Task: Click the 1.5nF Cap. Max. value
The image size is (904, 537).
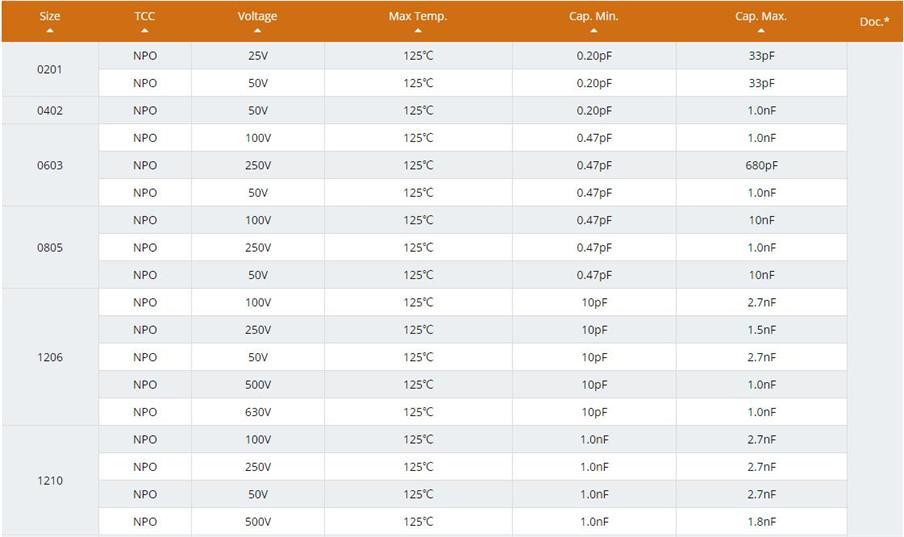Action: pos(761,330)
